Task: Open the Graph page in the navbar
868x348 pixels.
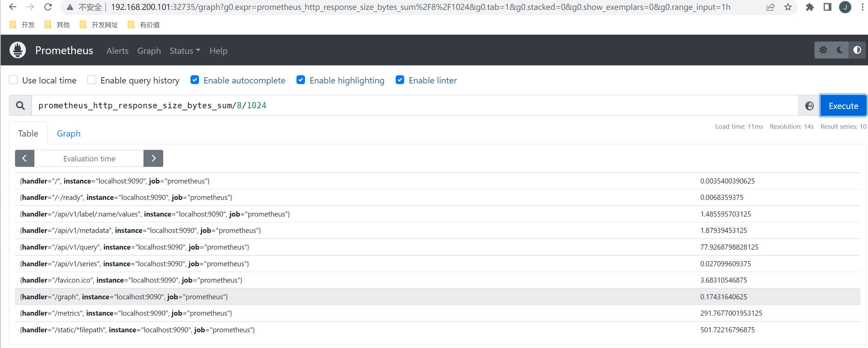Action: (149, 51)
